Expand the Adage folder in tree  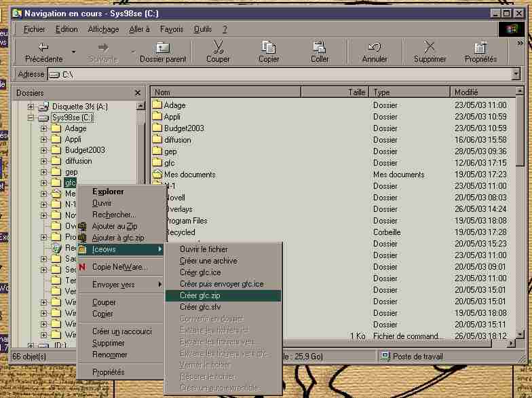coord(43,128)
